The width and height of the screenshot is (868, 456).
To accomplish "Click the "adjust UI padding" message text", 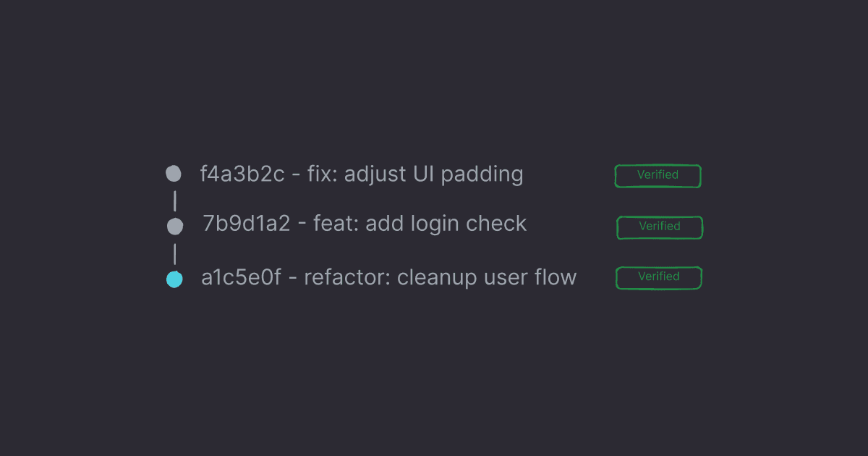I will [x=433, y=174].
